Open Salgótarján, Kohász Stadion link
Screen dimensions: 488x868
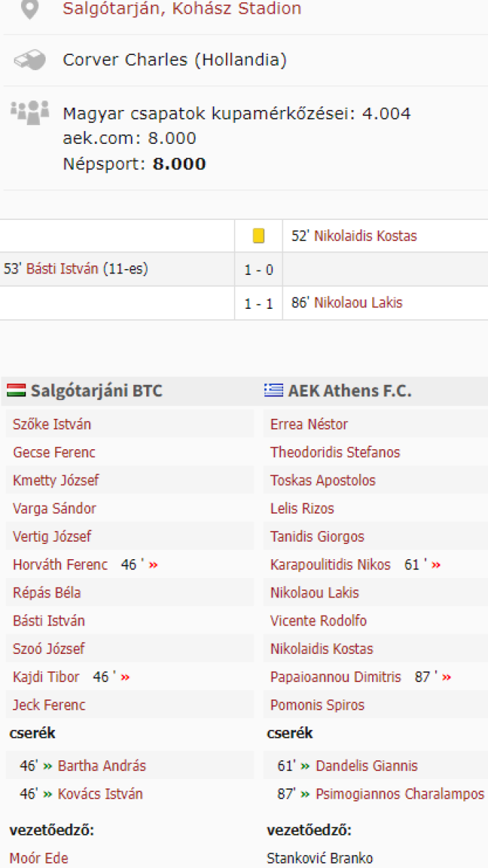[182, 9]
